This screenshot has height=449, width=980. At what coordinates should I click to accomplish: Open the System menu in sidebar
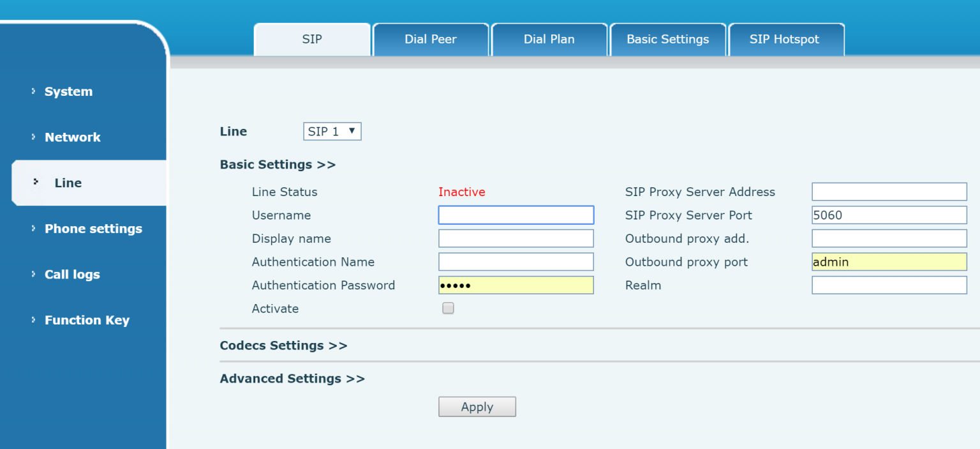coord(68,91)
